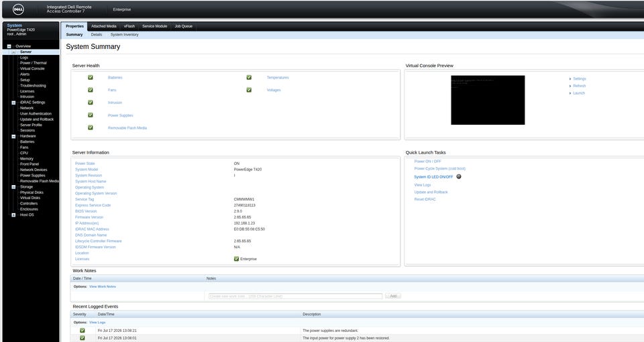Collapse the Hardware tree node
The image size is (644, 342).
[13, 136]
